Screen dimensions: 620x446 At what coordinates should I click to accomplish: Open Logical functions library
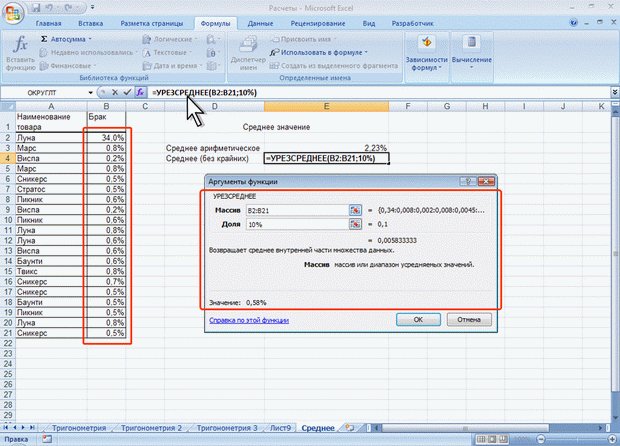(170, 39)
